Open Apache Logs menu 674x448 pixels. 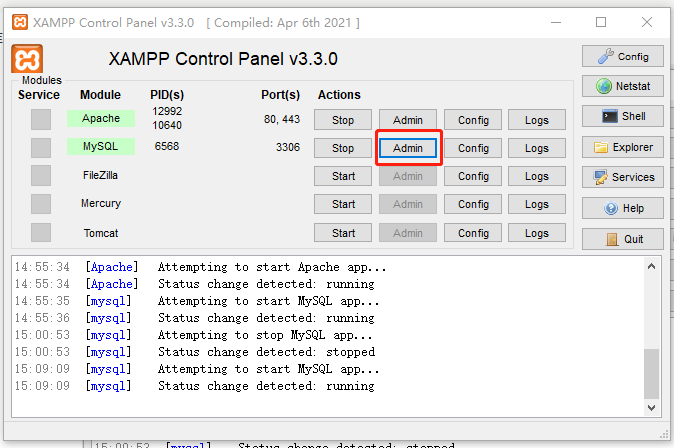click(537, 120)
